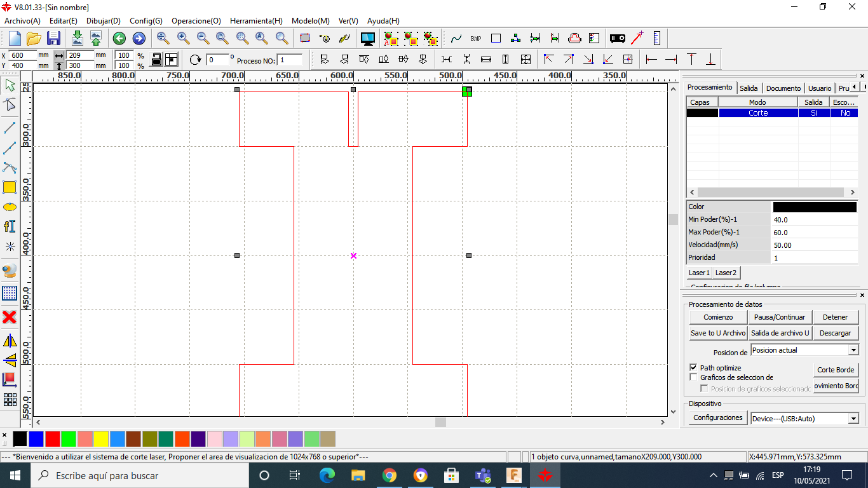Click the Comienzo button
This screenshot has width=868, height=488.
click(718, 317)
